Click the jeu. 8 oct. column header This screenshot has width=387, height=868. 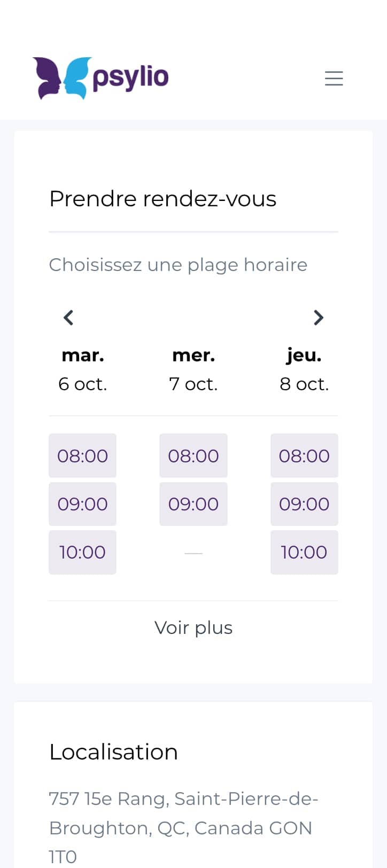(304, 369)
